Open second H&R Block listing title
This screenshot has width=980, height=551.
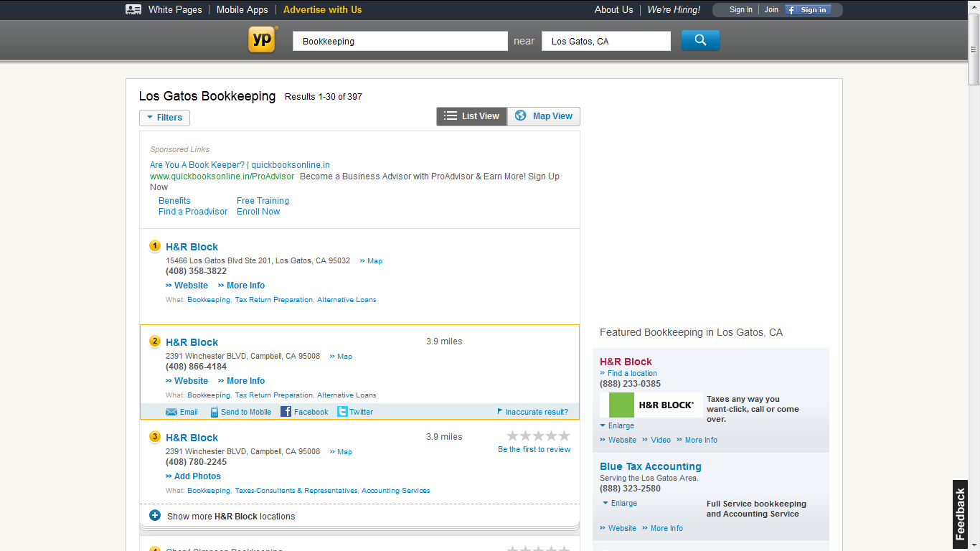click(x=192, y=342)
